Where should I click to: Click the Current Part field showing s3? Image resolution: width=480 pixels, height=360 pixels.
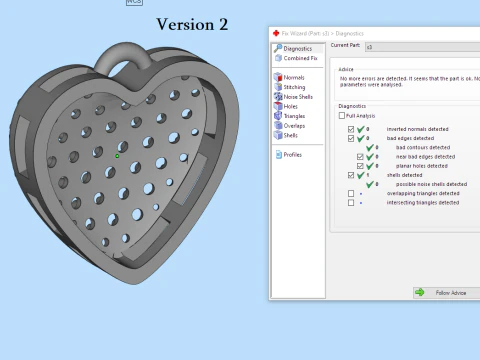click(423, 47)
